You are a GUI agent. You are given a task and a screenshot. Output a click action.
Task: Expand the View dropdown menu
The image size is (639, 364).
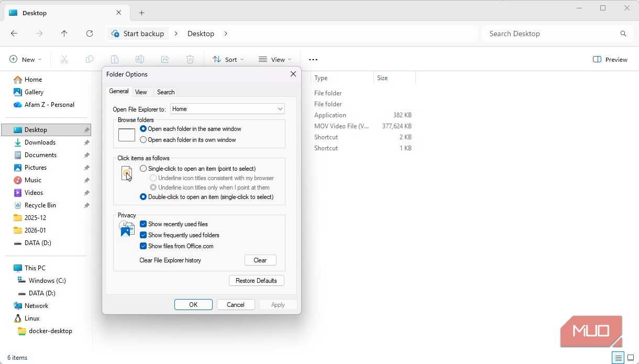coord(275,60)
